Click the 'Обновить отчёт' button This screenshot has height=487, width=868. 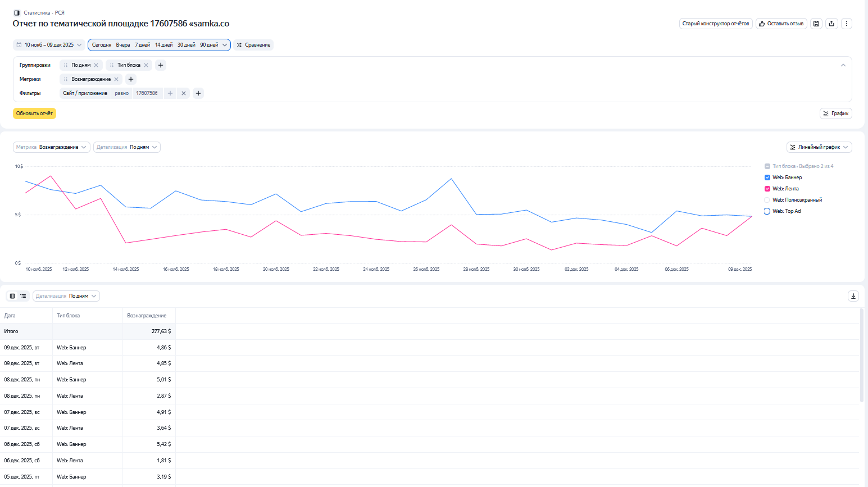(x=34, y=113)
